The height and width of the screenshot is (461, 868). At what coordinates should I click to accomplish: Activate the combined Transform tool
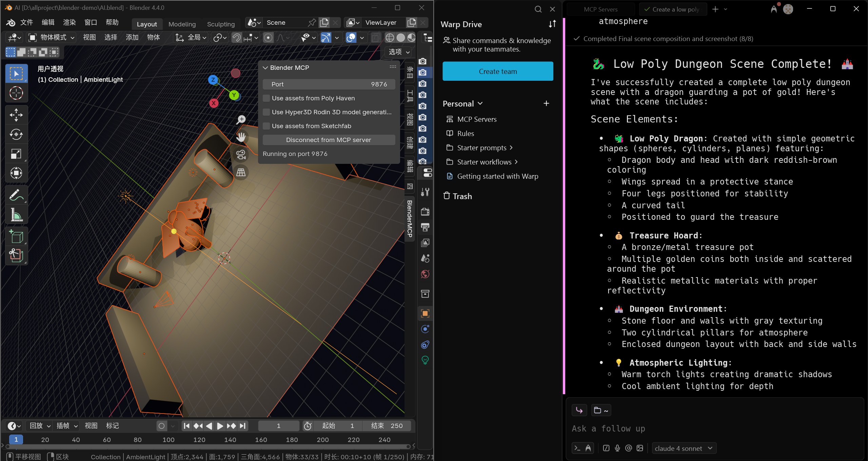pyautogui.click(x=16, y=173)
